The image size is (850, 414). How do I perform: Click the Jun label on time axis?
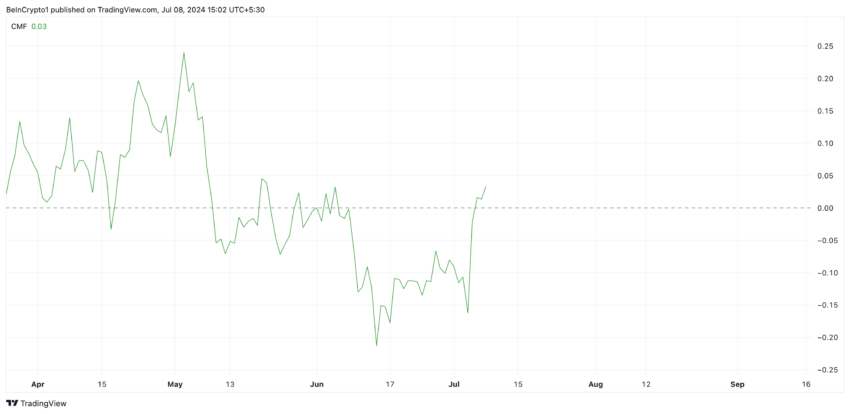point(317,384)
